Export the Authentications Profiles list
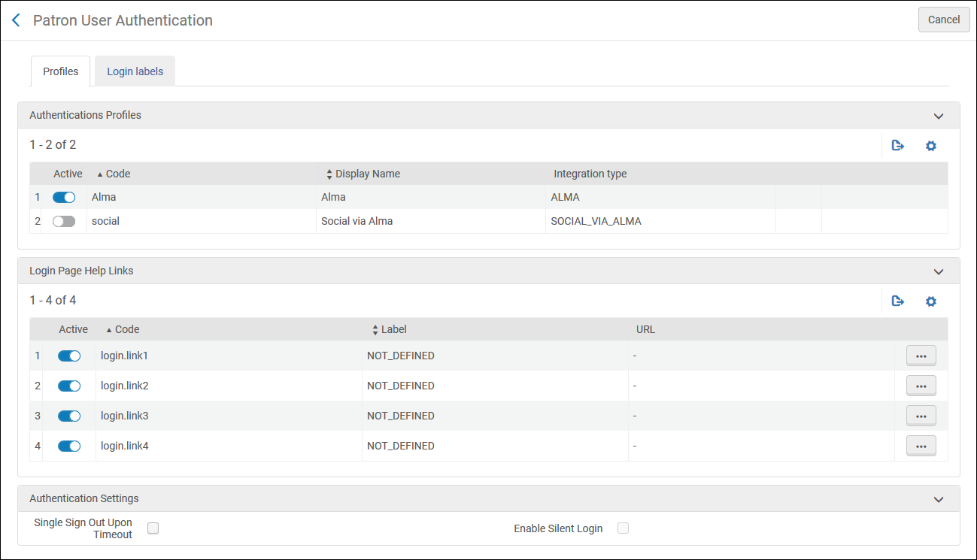The width and height of the screenshot is (977, 560). pyautogui.click(x=897, y=146)
